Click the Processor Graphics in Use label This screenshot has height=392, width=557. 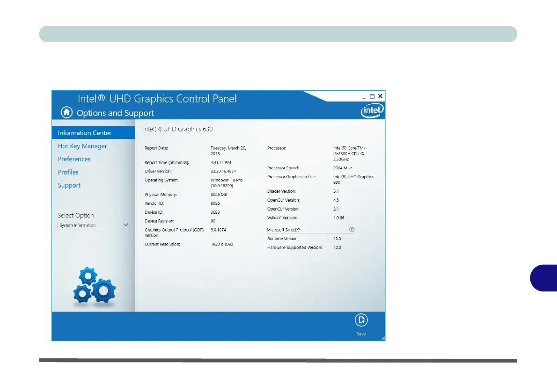(291, 176)
